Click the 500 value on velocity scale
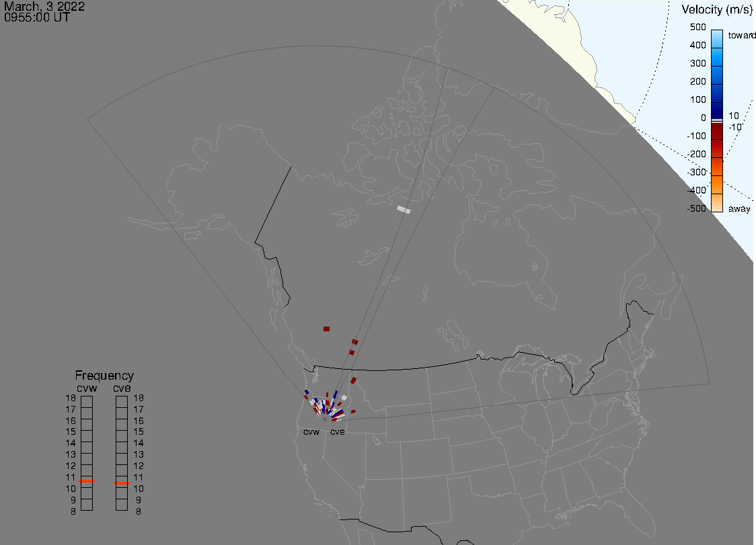 pyautogui.click(x=697, y=27)
